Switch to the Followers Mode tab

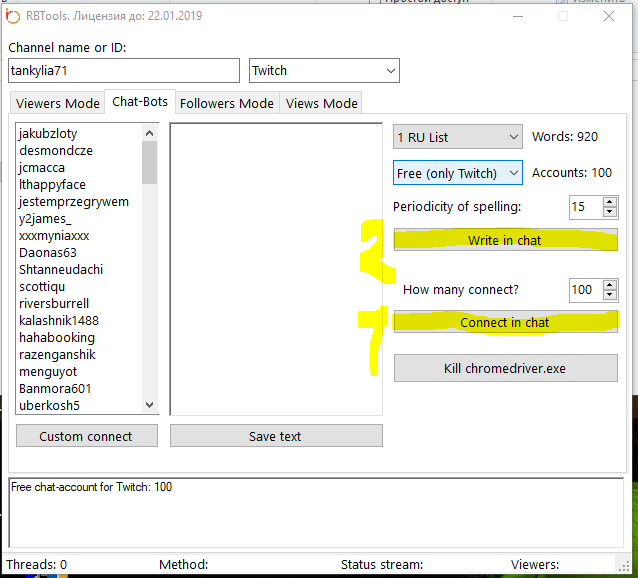[226, 103]
